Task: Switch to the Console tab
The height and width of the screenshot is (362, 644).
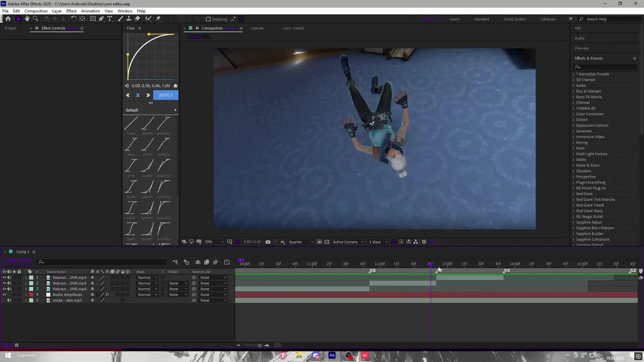Action: 257,28
